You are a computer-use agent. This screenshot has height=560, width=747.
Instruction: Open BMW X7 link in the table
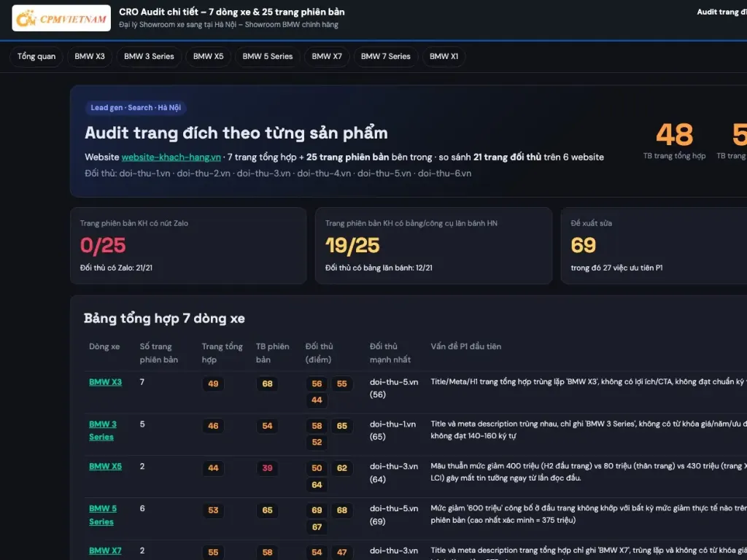[x=105, y=551]
